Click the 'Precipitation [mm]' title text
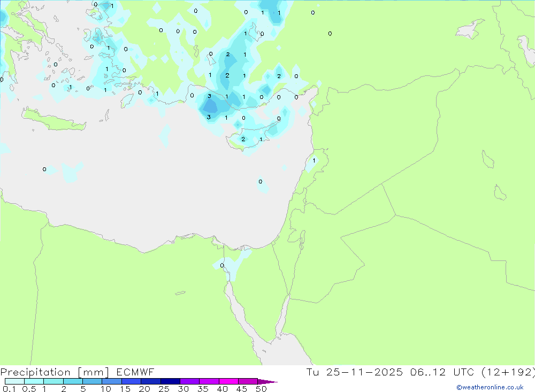The height and width of the screenshot is (392, 535). [x=55, y=372]
